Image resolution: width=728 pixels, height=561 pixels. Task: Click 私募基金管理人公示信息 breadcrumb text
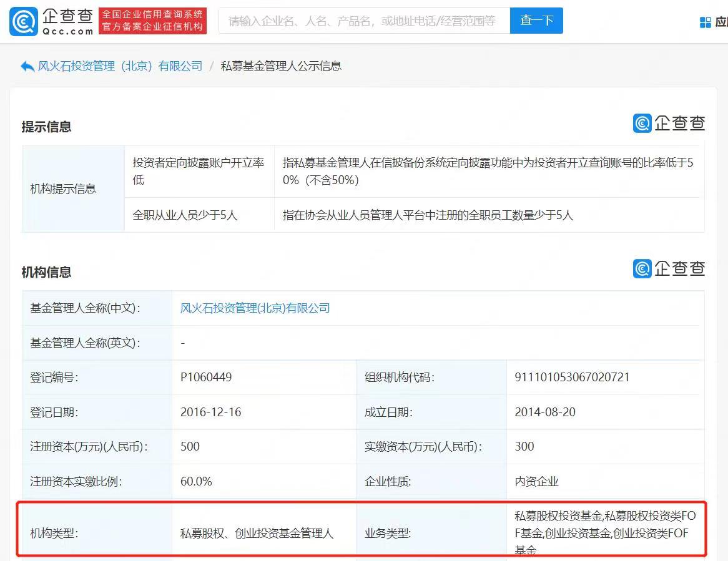[281, 66]
